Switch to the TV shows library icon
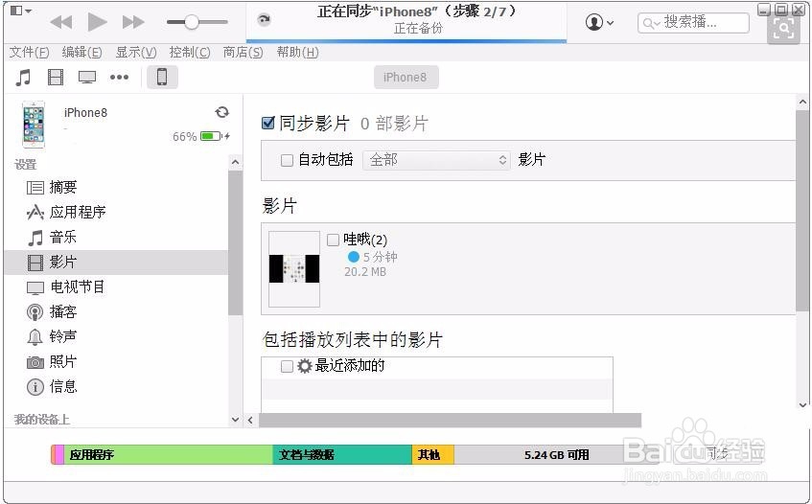The height and width of the screenshot is (504, 812). 87,78
